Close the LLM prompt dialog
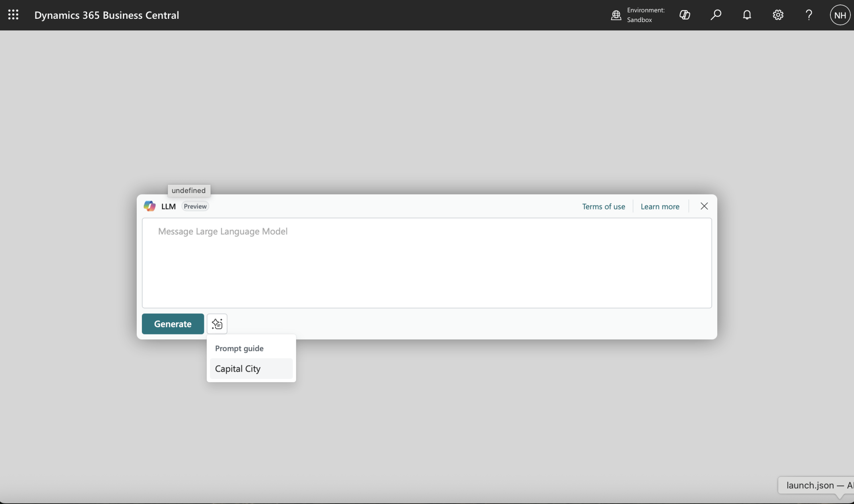The width and height of the screenshot is (854, 504). 704,206
